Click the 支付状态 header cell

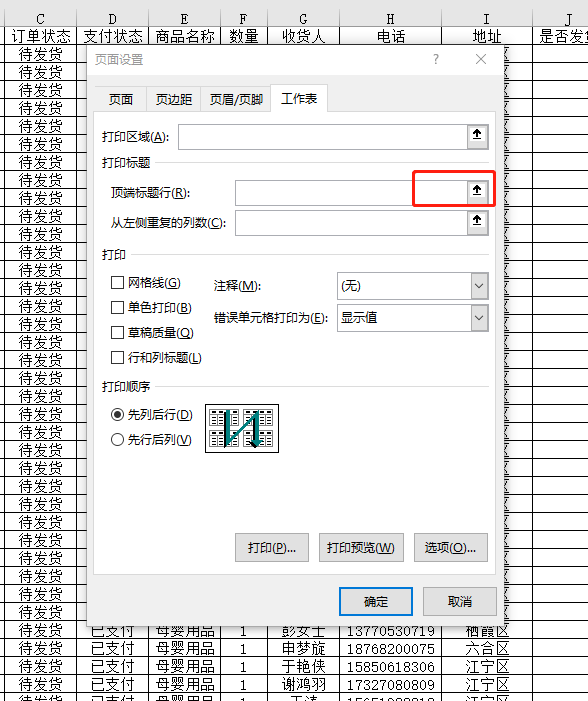113,36
